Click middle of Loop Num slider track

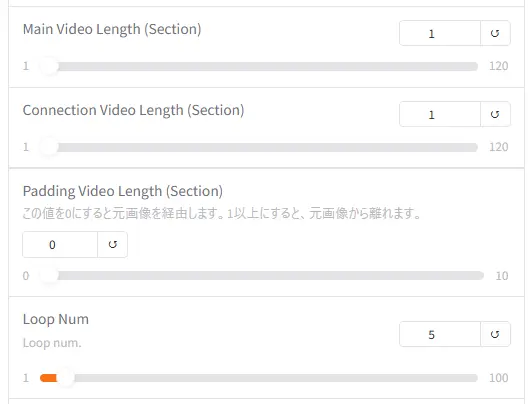(x=259, y=378)
